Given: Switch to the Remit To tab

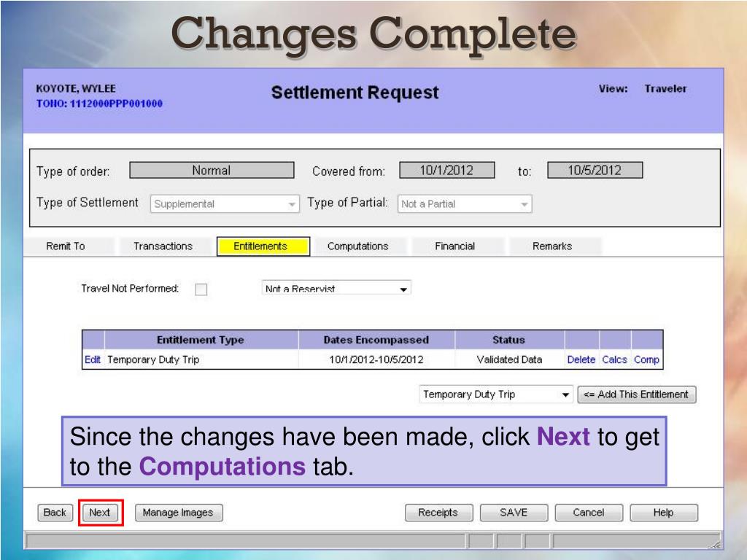Looking at the screenshot, I should pyautogui.click(x=66, y=246).
